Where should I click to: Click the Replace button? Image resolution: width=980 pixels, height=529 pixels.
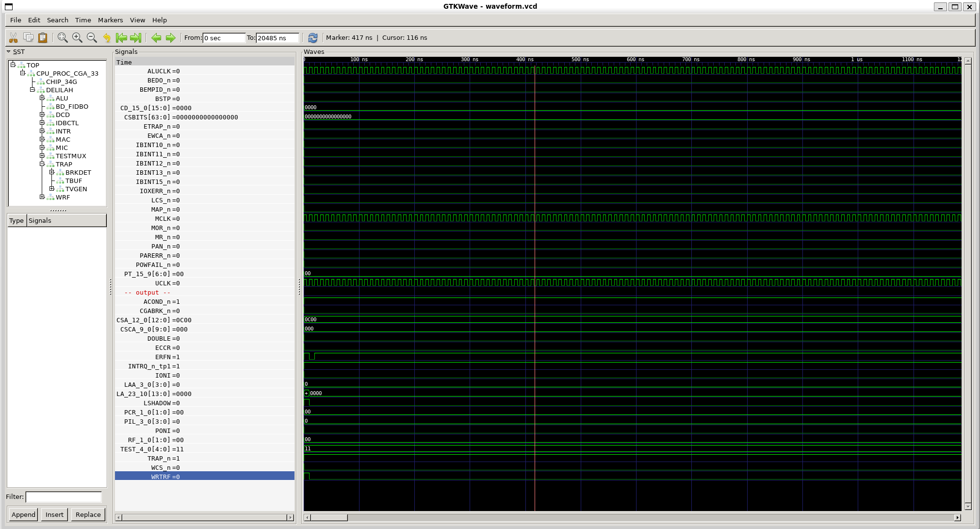(88, 514)
